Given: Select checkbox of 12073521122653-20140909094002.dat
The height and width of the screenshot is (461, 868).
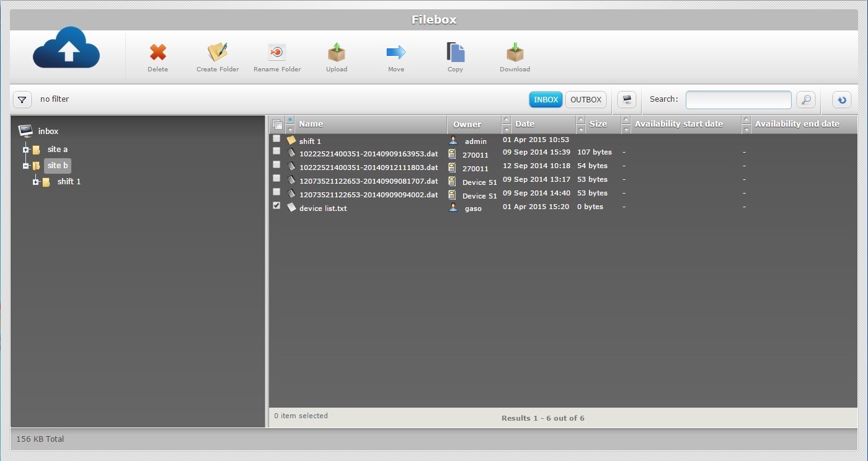Looking at the screenshot, I should pos(277,192).
